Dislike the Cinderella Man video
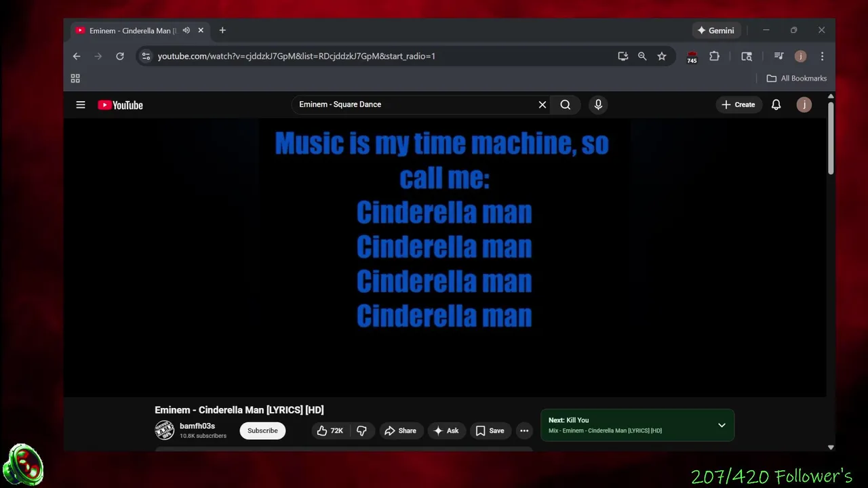The height and width of the screenshot is (488, 868). [361, 430]
